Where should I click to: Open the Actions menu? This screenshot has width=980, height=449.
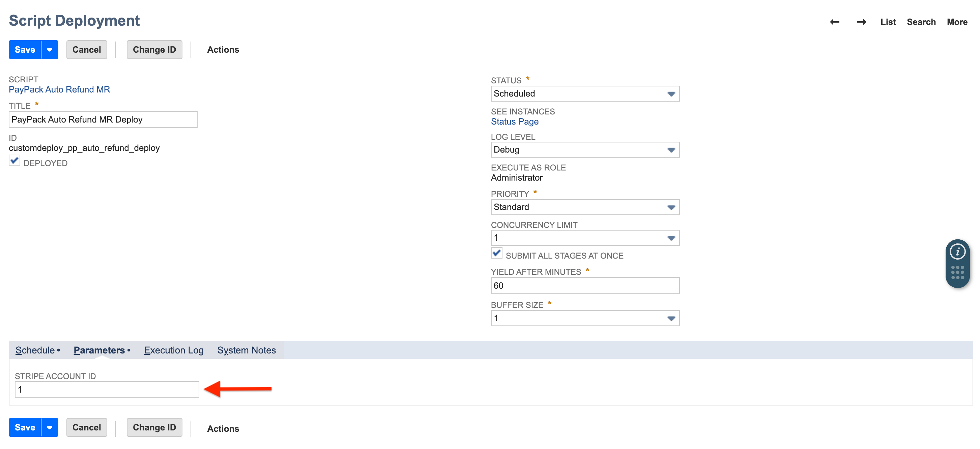tap(223, 49)
